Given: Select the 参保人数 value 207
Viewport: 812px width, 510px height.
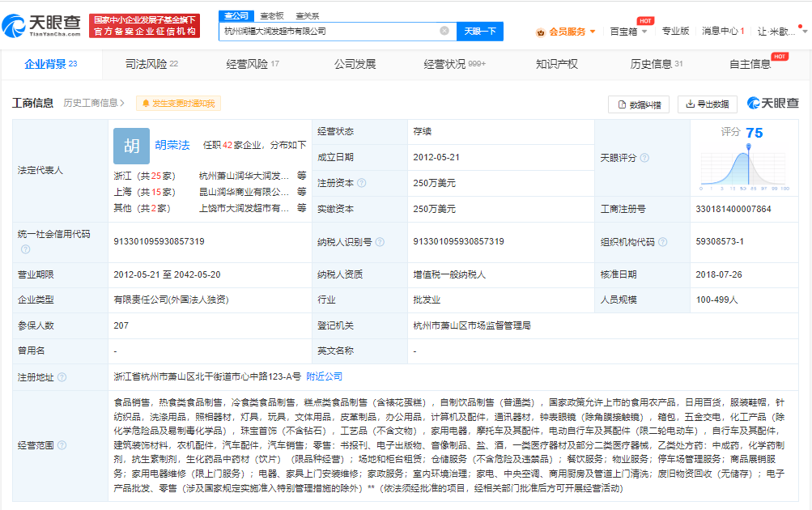Looking at the screenshot, I should (121, 325).
